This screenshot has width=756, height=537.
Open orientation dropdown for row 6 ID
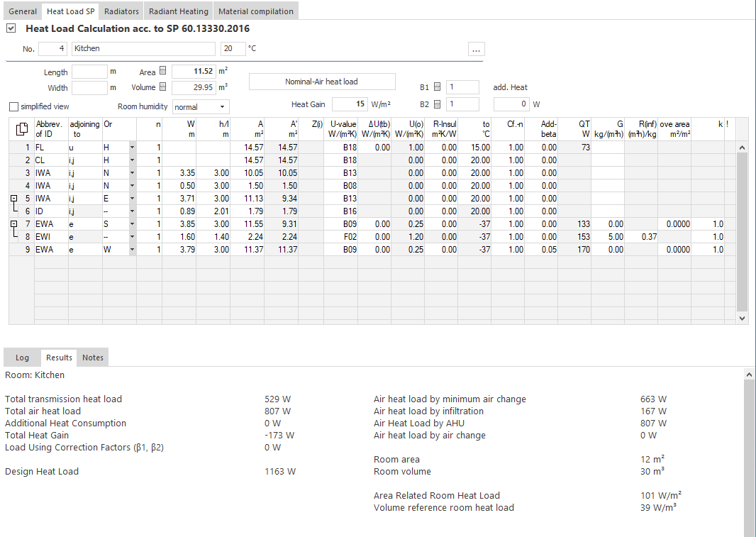tap(132, 211)
